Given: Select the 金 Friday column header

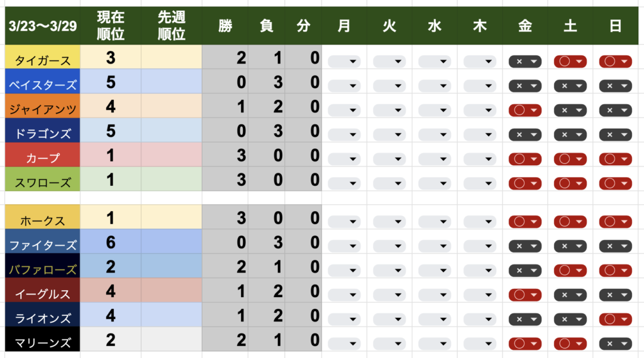Looking at the screenshot, I should click(x=525, y=26).
